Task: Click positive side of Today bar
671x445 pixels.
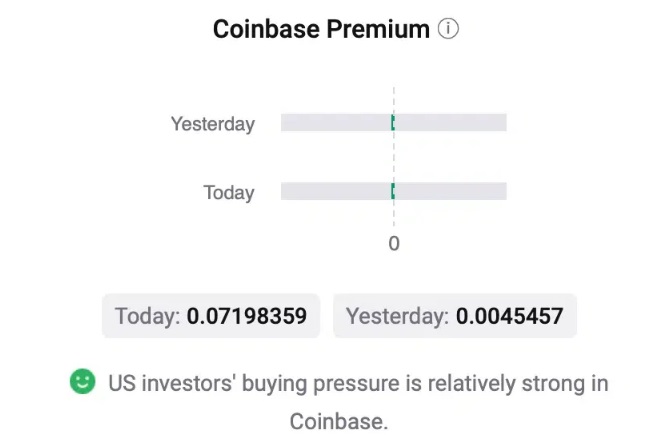Action: (451, 191)
